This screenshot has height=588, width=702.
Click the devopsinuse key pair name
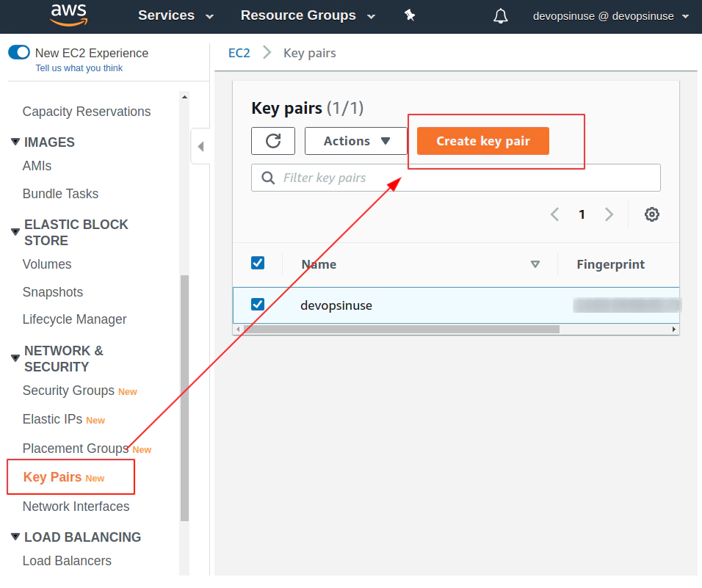tap(336, 305)
